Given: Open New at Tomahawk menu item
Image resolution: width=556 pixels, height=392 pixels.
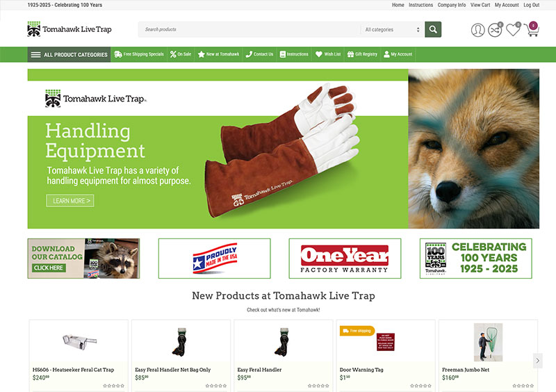Looking at the screenshot, I should coord(218,54).
